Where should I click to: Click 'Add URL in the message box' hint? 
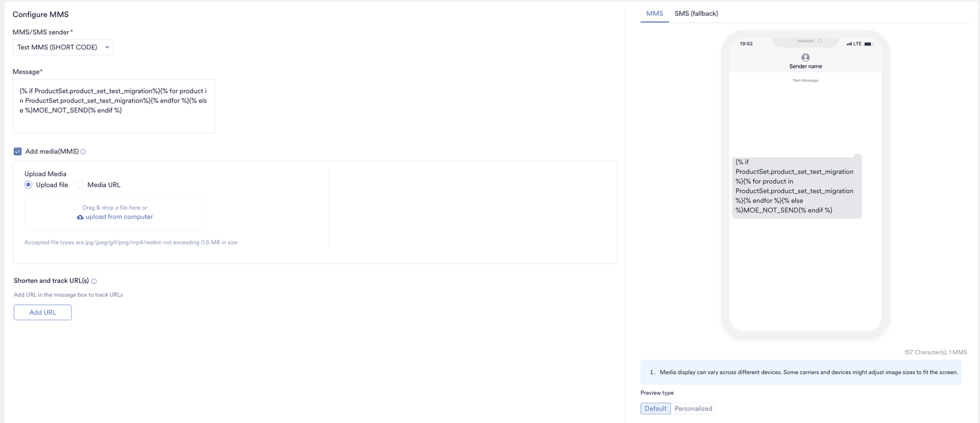(69, 295)
